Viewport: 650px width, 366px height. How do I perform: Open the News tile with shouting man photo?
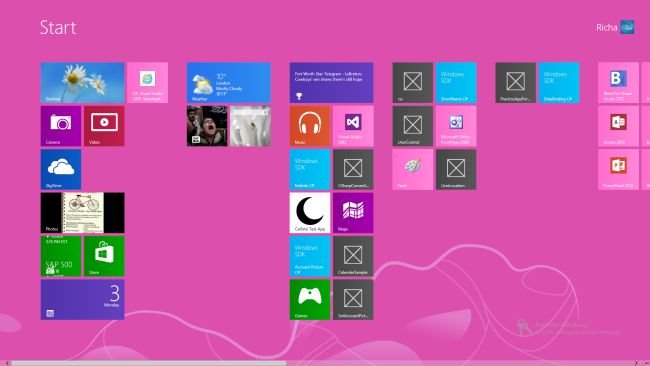point(207,126)
